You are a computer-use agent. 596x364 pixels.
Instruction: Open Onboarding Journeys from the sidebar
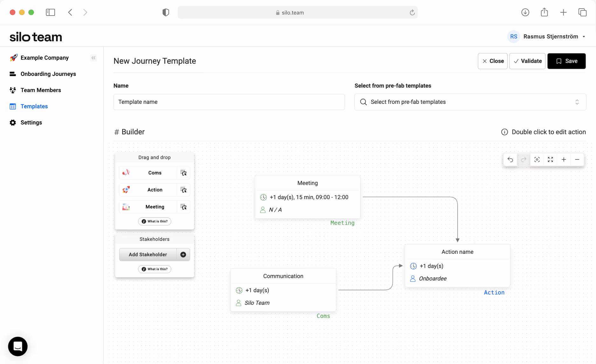click(48, 74)
